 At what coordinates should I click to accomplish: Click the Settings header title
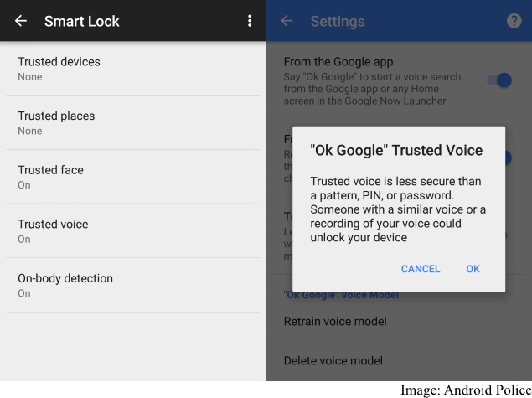[x=337, y=21]
